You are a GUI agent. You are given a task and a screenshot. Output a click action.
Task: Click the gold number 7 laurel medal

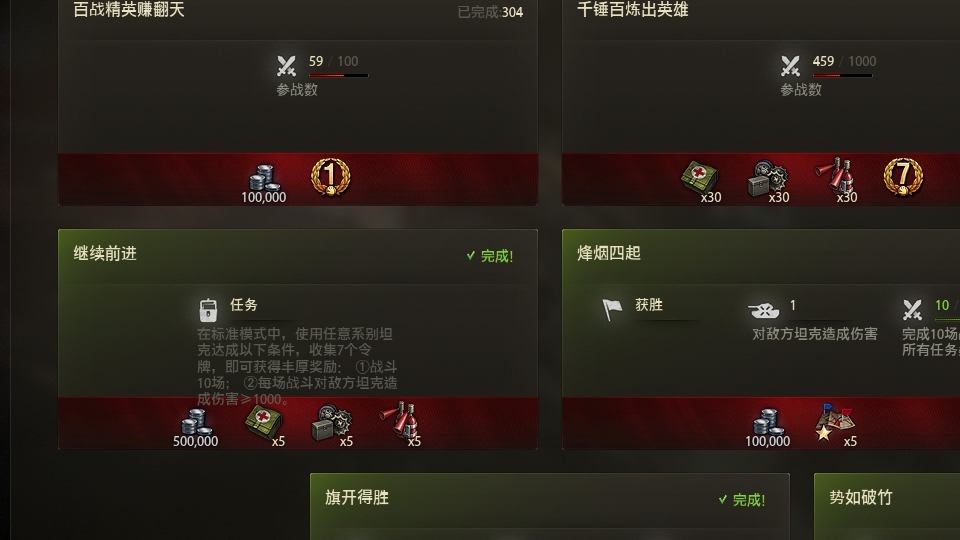[x=903, y=178]
